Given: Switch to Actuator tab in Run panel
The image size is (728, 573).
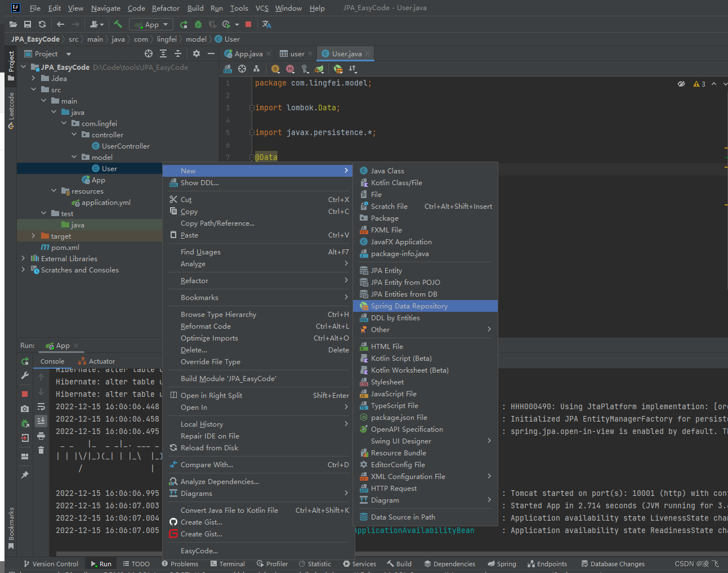Looking at the screenshot, I should pyautogui.click(x=97, y=361).
